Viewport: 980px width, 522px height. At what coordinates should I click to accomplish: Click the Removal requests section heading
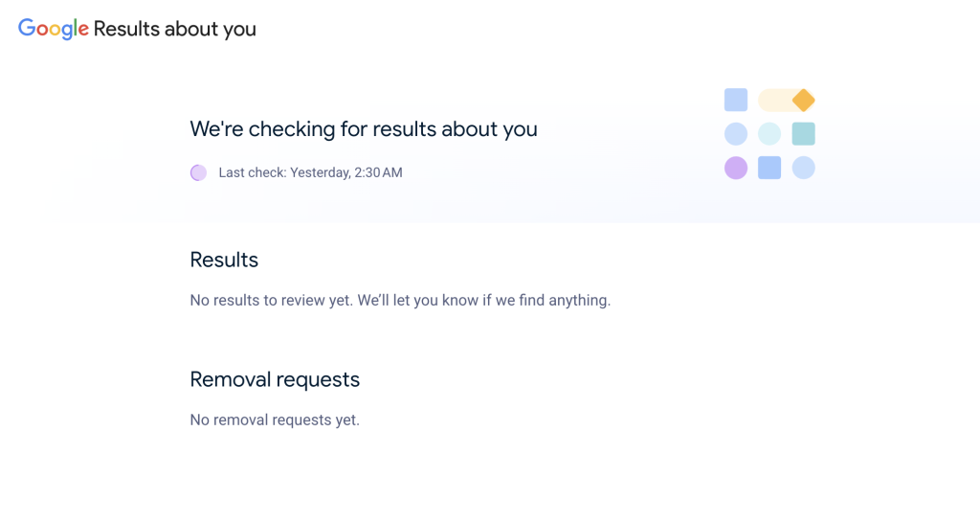(x=275, y=379)
